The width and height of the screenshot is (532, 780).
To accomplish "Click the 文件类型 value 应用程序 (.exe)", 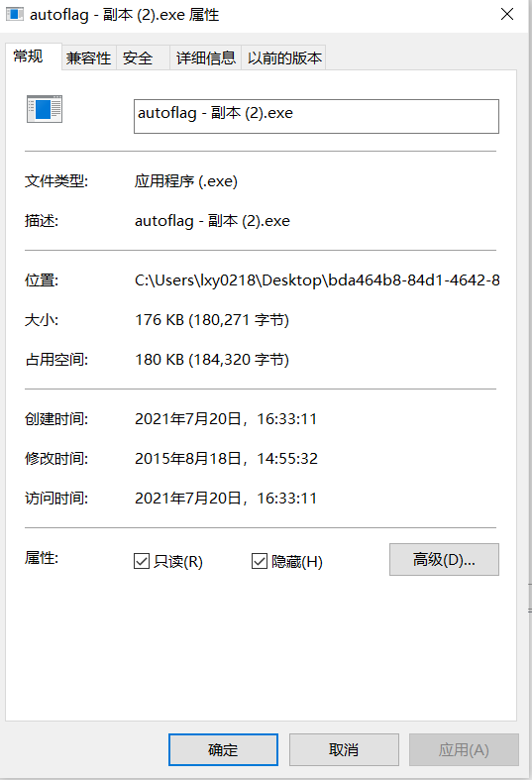I will 186,181.
